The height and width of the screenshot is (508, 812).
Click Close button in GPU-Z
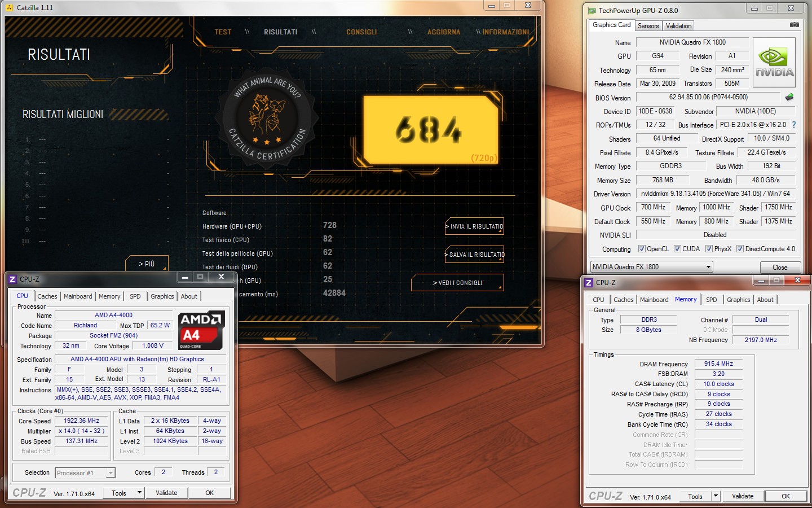780,267
